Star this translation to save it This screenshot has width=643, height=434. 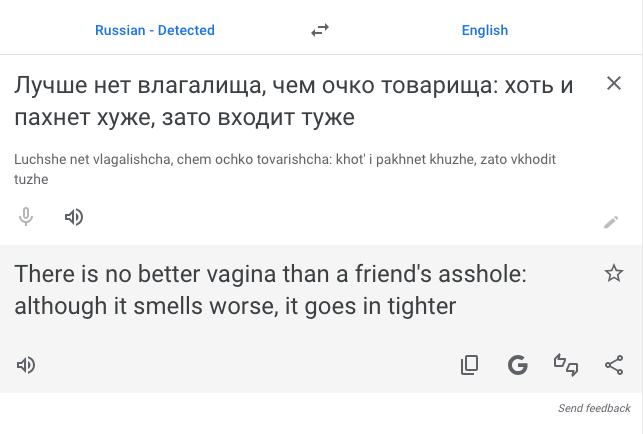(614, 273)
